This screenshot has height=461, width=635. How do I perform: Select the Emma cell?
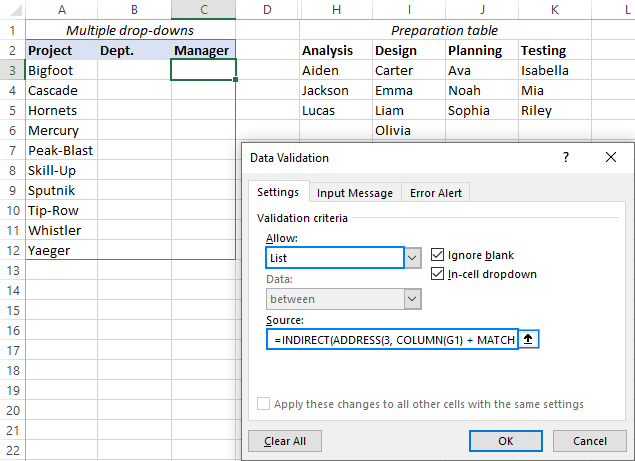[409, 90]
